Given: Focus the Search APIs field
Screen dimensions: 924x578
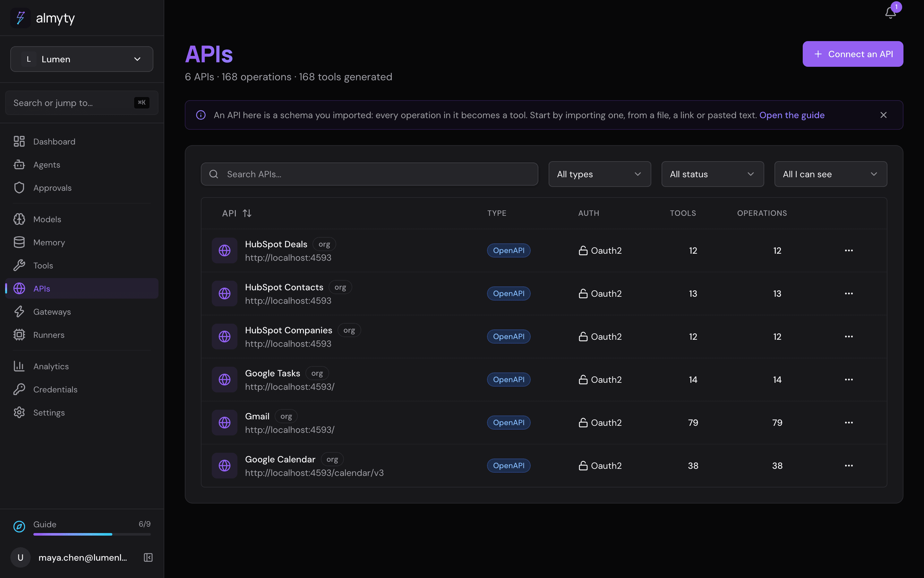Looking at the screenshot, I should (369, 174).
